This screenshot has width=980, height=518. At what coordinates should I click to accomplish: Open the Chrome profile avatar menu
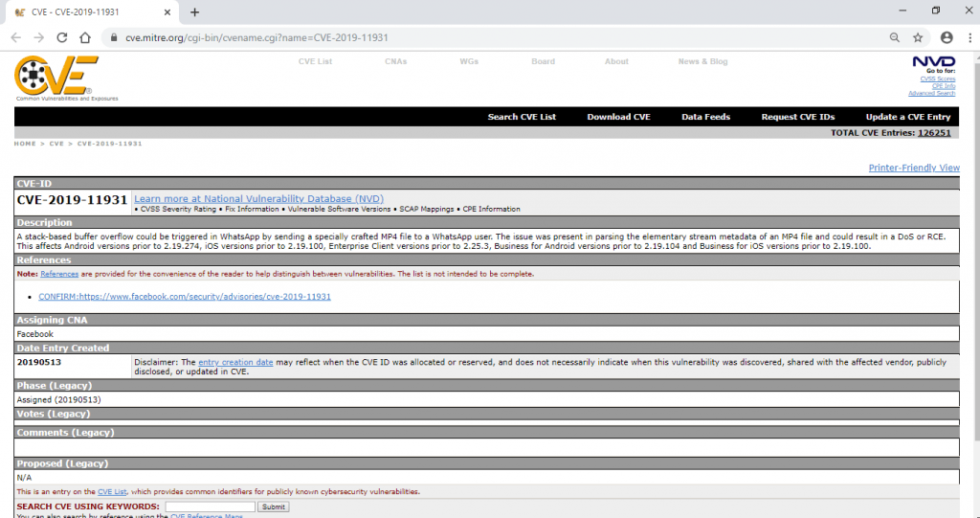click(x=947, y=37)
